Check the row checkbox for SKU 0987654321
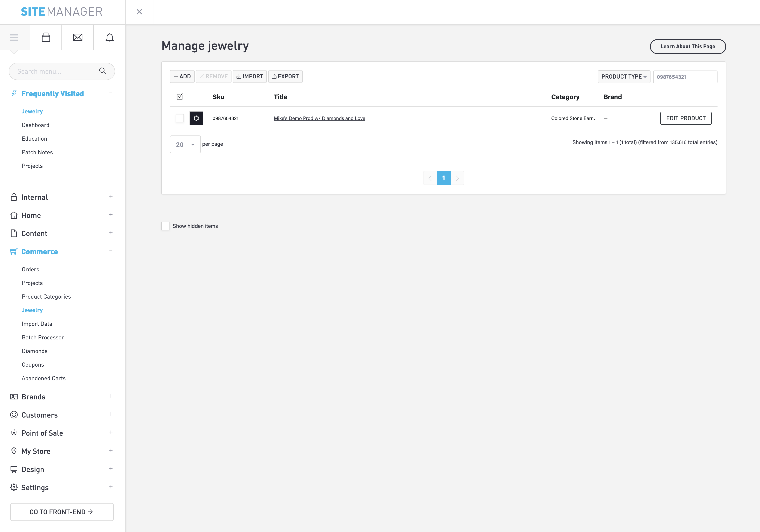 pos(180,118)
